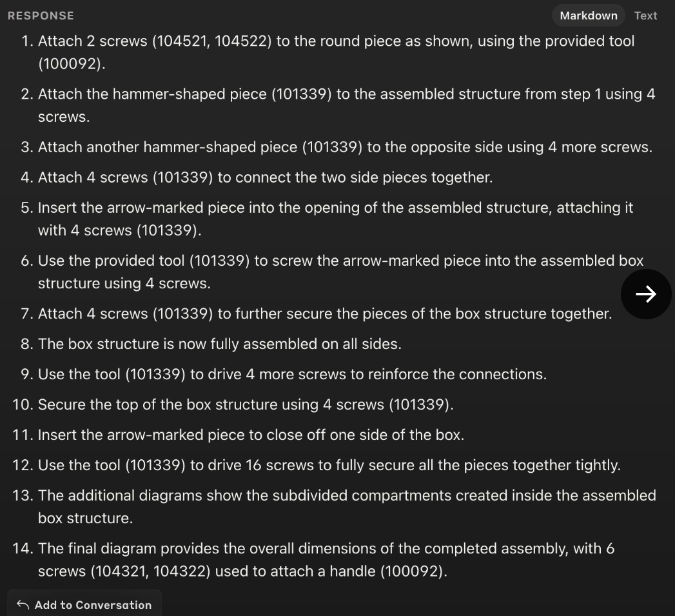
Task: Click step 8 saying box is fully assembled
Action: pyautogui.click(x=219, y=344)
